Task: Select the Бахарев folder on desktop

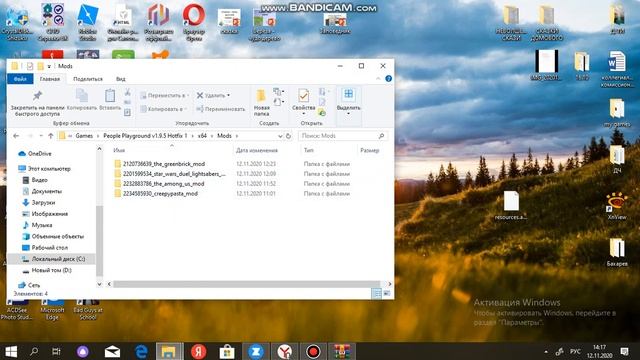Action: (x=617, y=252)
